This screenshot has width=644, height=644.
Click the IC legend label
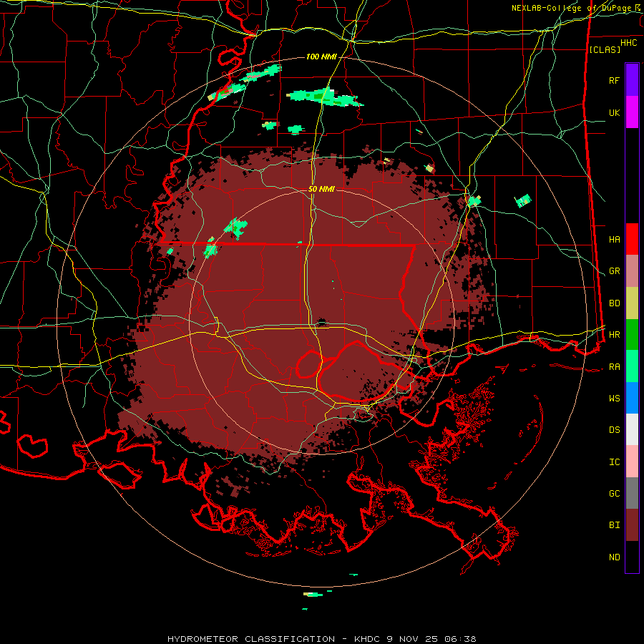[614, 462]
